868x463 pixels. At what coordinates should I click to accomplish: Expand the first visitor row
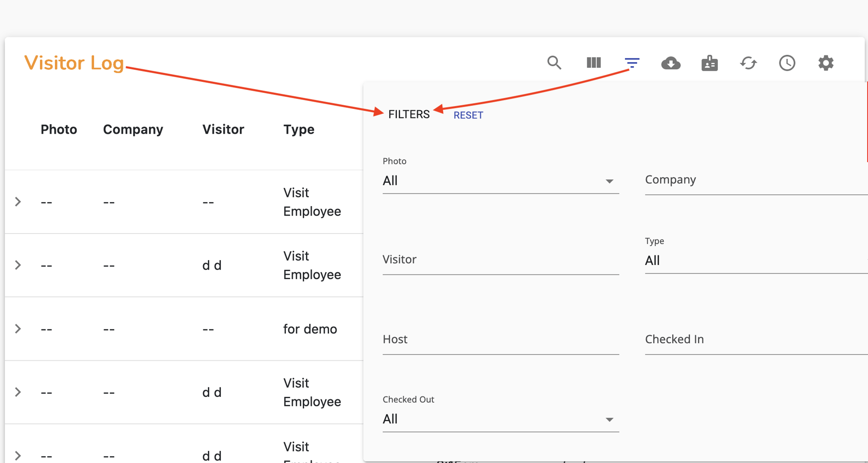(x=18, y=202)
